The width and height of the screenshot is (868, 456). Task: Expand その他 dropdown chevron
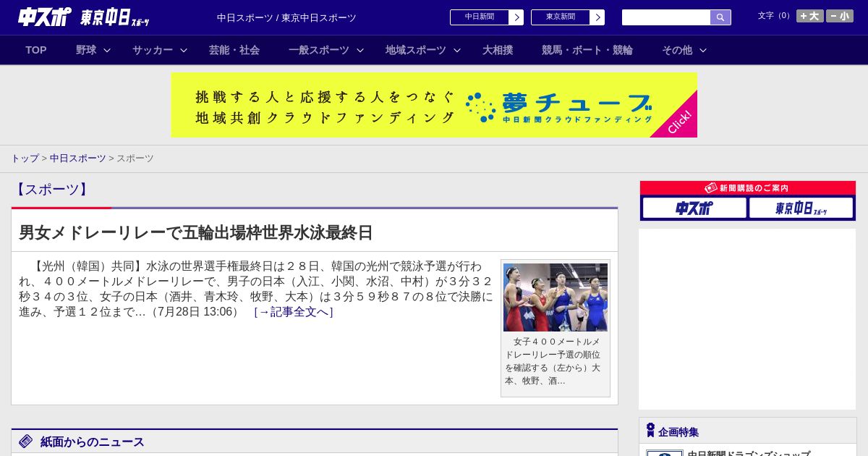703,50
